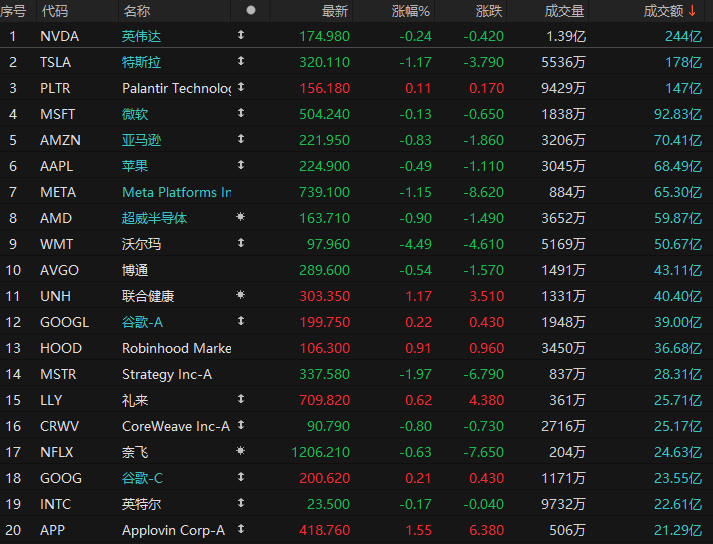The width and height of the screenshot is (713, 544).
Task: Open the 微软 stock name link
Action: tap(135, 114)
